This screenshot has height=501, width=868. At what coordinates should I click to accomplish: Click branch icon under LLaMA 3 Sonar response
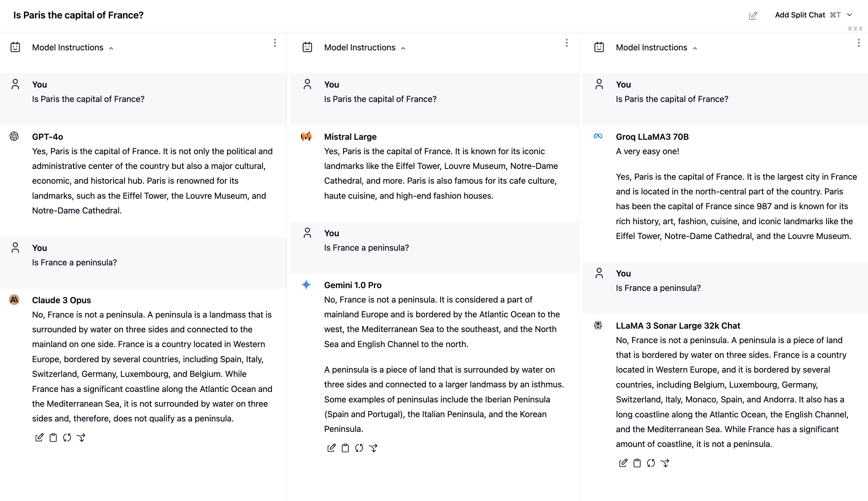click(665, 463)
